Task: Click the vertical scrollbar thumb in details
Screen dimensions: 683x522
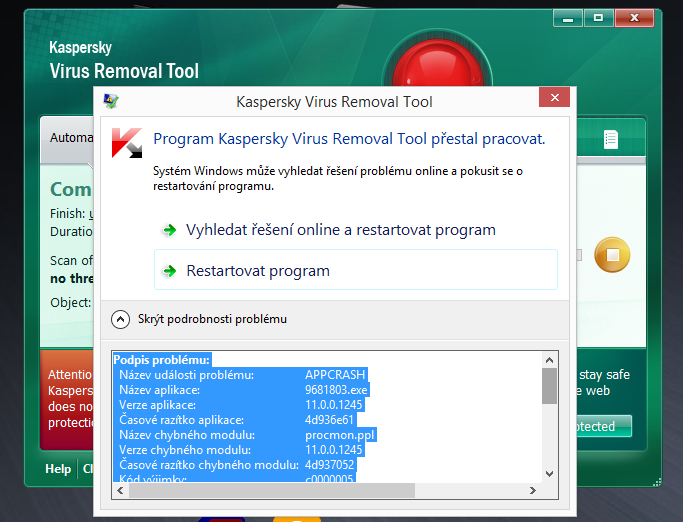Action: pos(549,386)
